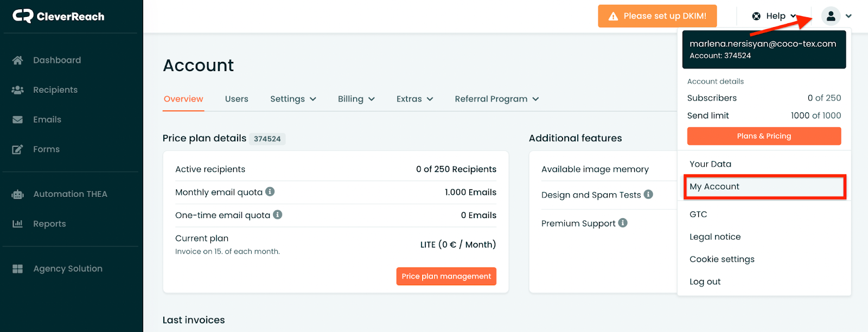The width and height of the screenshot is (868, 332).
Task: Click the user profile avatar icon
Action: pos(831,16)
